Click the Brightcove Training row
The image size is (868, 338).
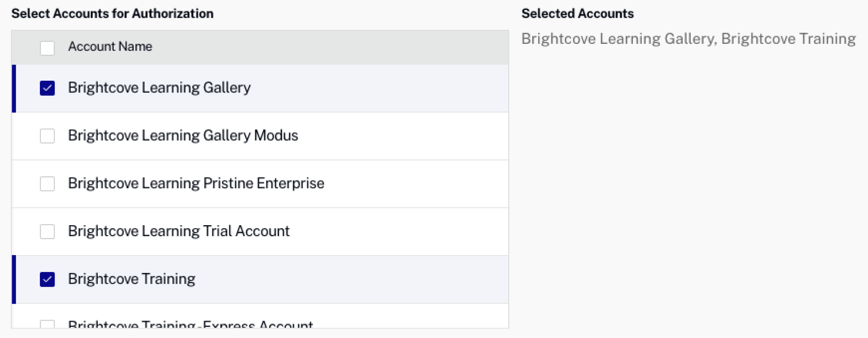(x=260, y=279)
